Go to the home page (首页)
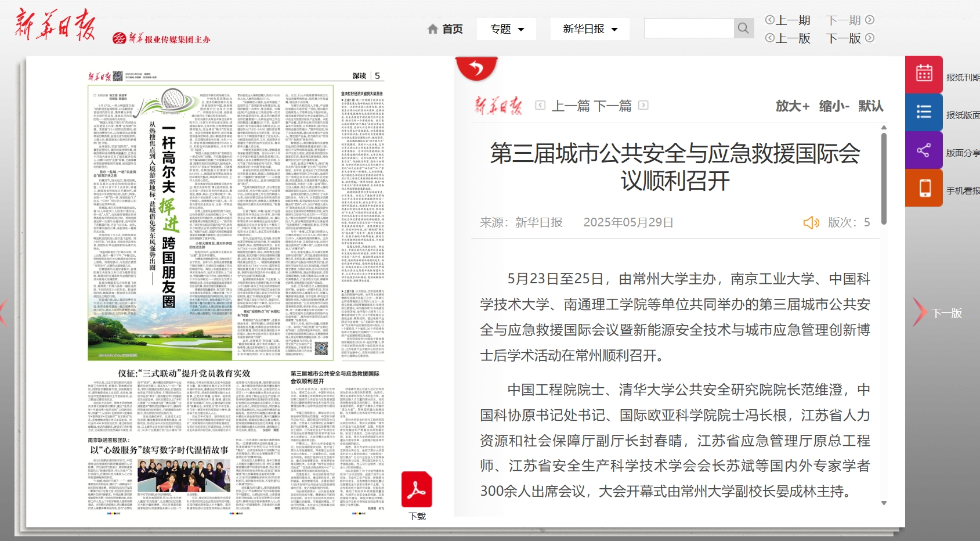The image size is (980, 541). 445,29
